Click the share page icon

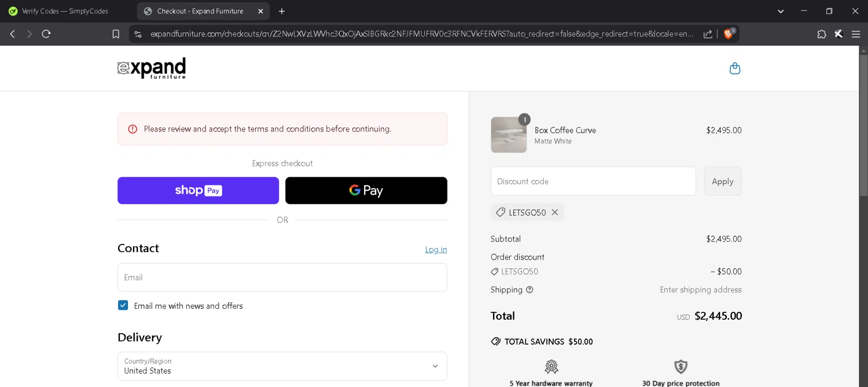click(x=708, y=34)
